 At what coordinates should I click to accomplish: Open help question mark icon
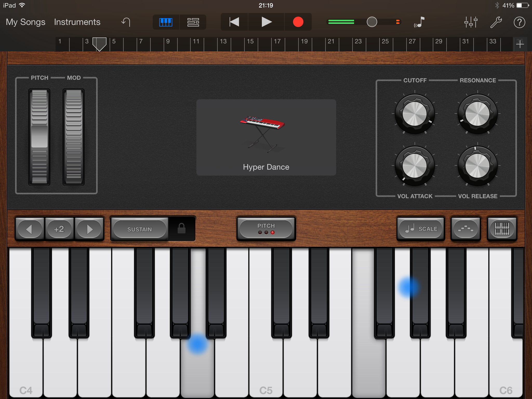pos(519,22)
